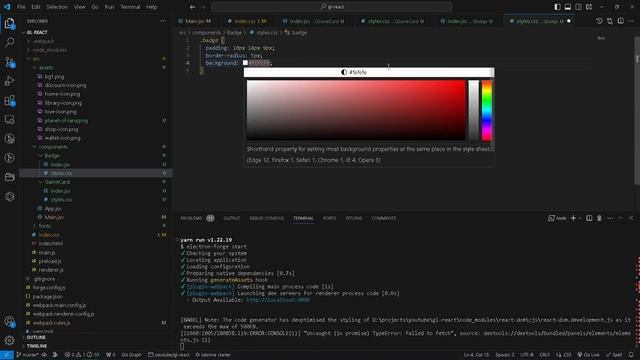The width and height of the screenshot is (640, 360).
Task: Switch to the index.css editor tab
Action: click(247, 21)
